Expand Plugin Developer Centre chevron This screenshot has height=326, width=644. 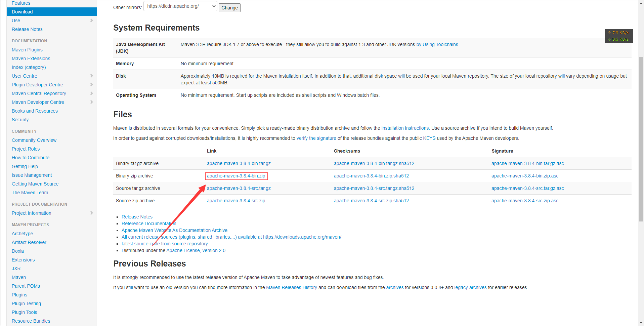(91, 85)
